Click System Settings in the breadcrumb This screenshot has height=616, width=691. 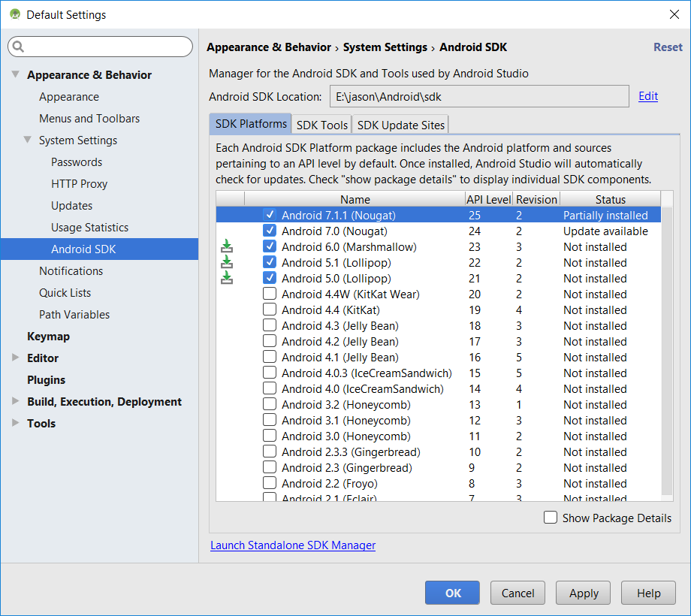pos(385,47)
